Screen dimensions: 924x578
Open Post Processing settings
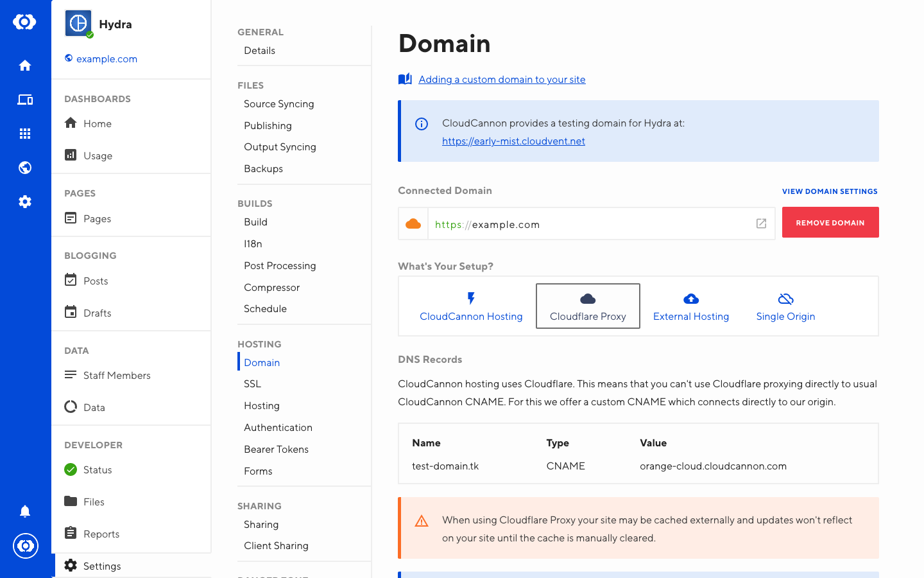(x=280, y=266)
